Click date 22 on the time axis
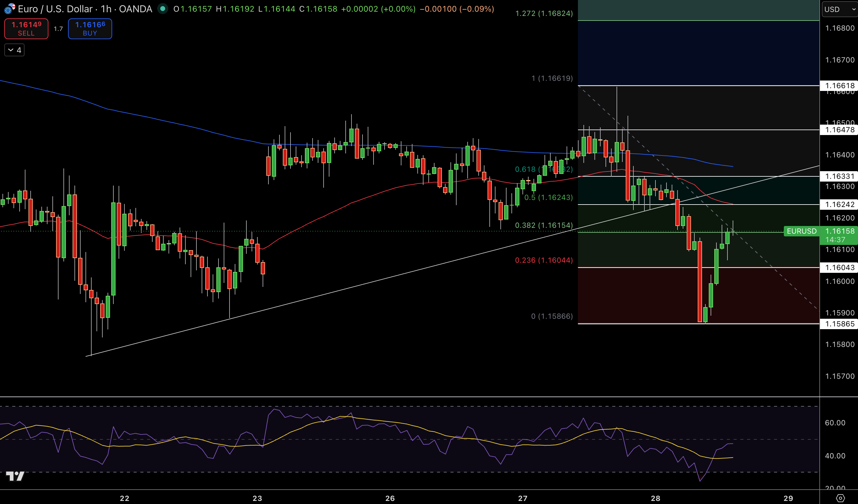 point(125,498)
